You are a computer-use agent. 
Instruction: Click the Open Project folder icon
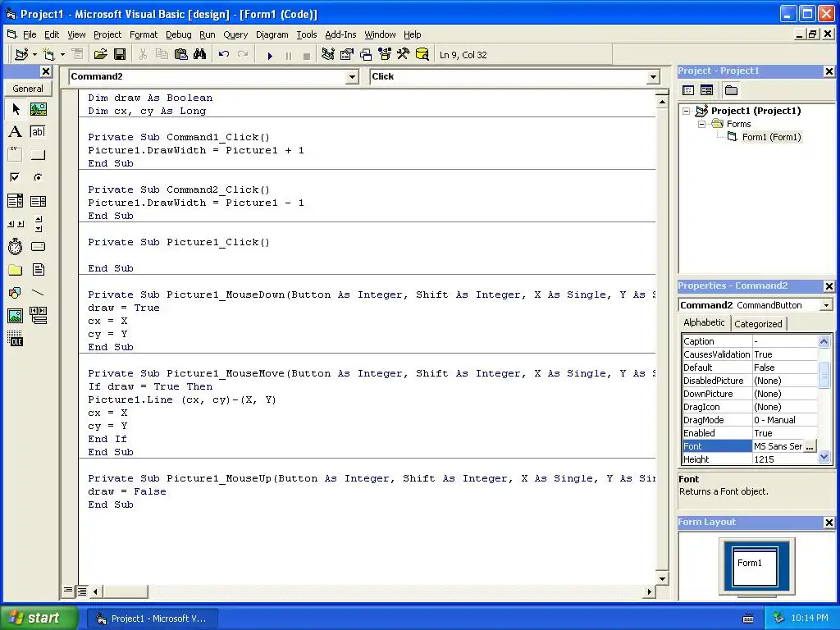tap(100, 55)
